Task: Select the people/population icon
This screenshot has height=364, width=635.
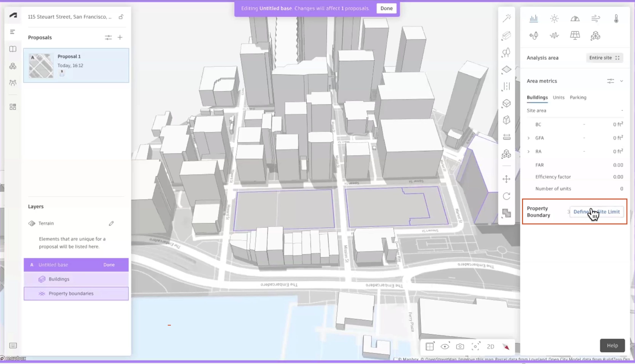Action: [12, 83]
